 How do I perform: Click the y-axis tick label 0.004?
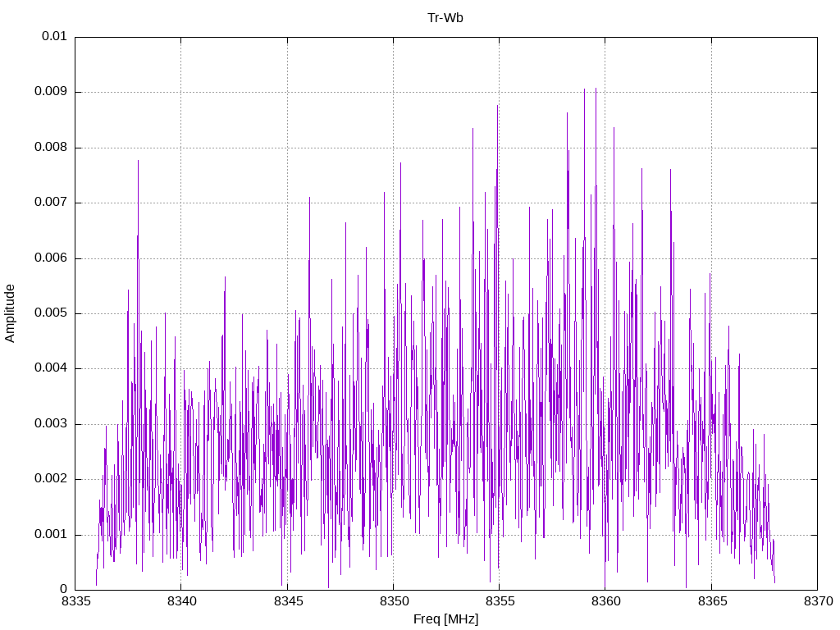[x=51, y=368]
